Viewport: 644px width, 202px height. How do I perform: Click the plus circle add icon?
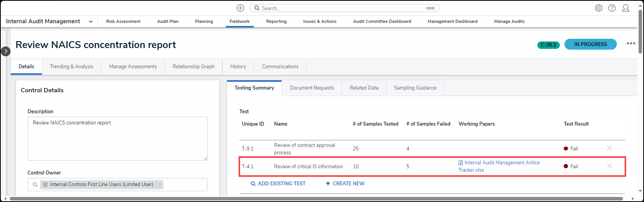pyautogui.click(x=240, y=8)
